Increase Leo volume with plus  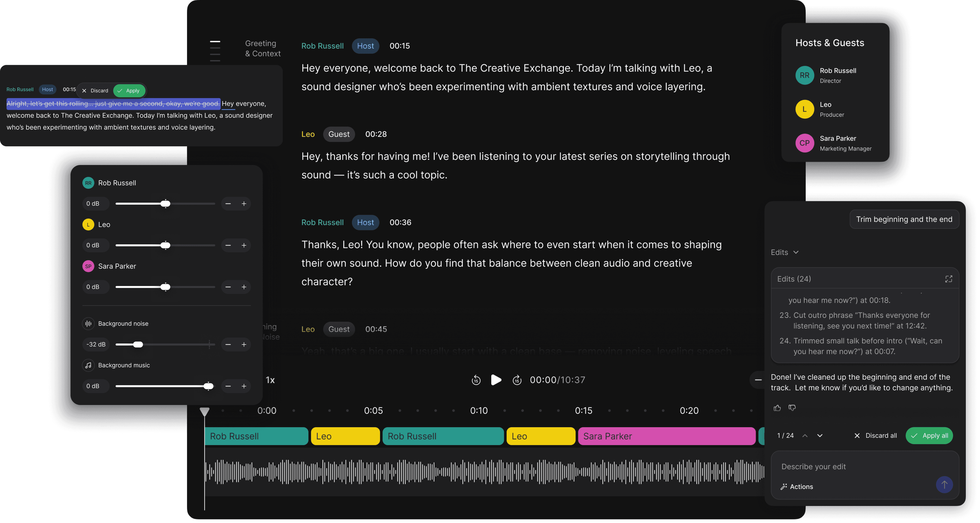(x=244, y=245)
